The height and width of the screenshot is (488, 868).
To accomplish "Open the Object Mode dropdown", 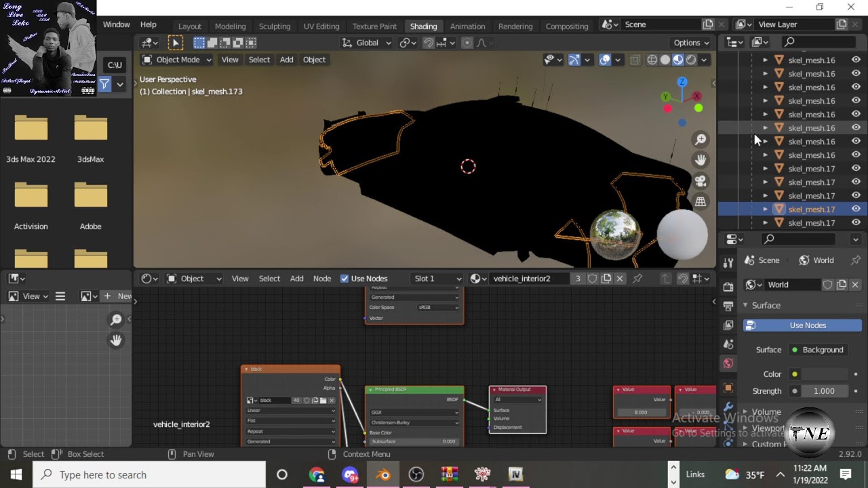I will [177, 60].
